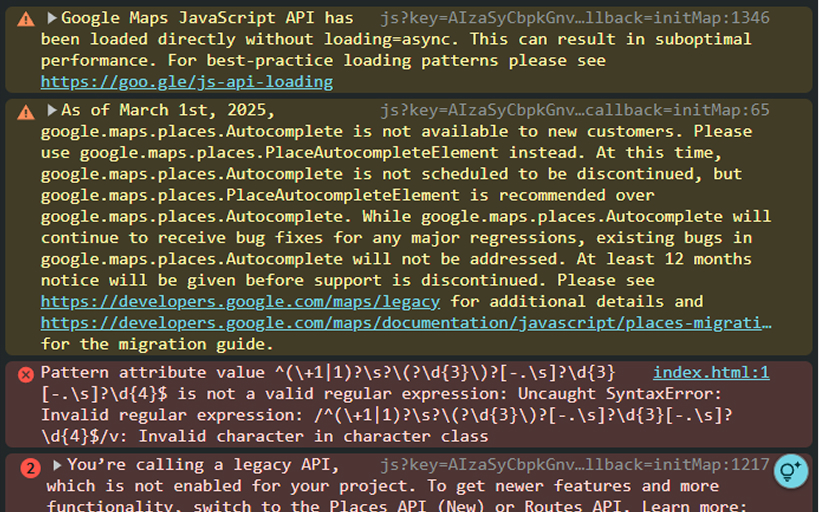
Task: Follow the goo.gle/js-api-loading link
Action: point(187,81)
